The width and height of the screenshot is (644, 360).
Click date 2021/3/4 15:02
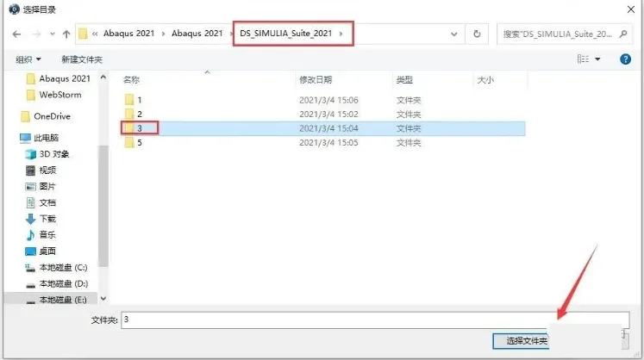(328, 115)
